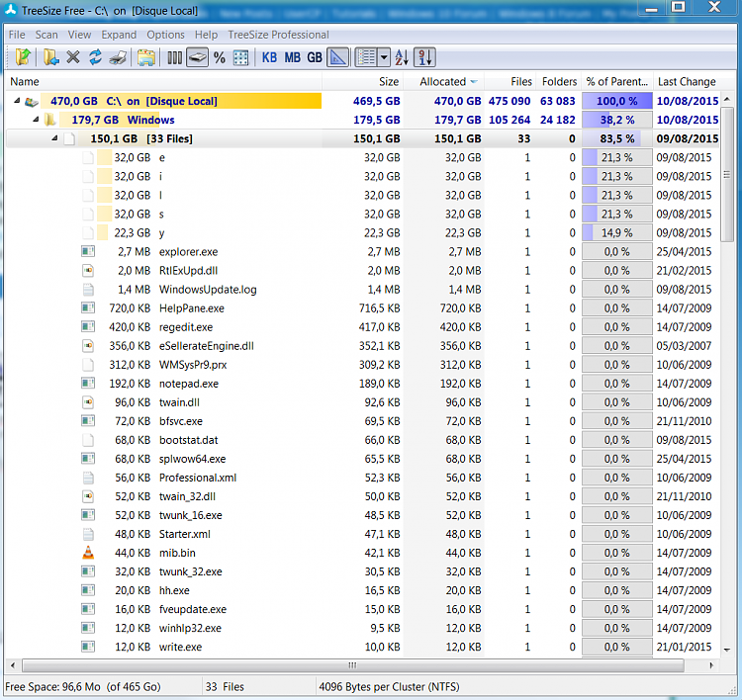Click the cluster grid view icon
Screen dimensions: 742x700
click(x=240, y=57)
